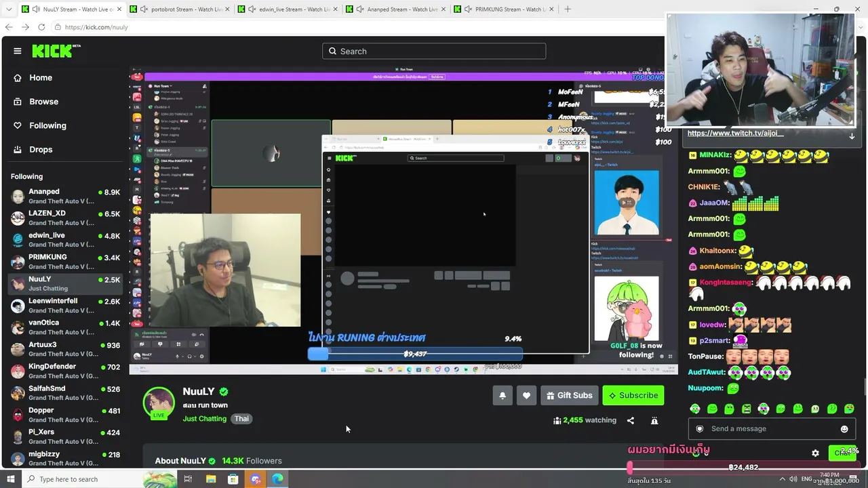Image resolution: width=868 pixels, height=488 pixels.
Task: Open Pi_Xers's channel in Following list
Action: coord(65,436)
